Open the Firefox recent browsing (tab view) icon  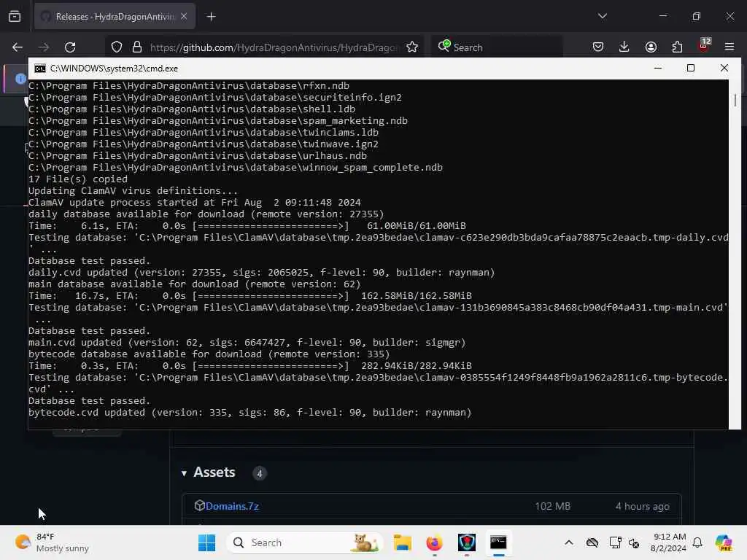tap(15, 17)
